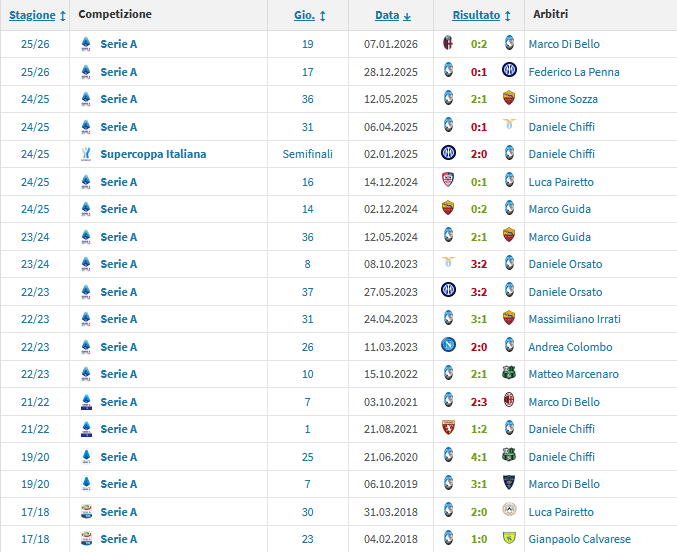Click the Chievo Verona crest
The image size is (677, 552).
tap(509, 539)
